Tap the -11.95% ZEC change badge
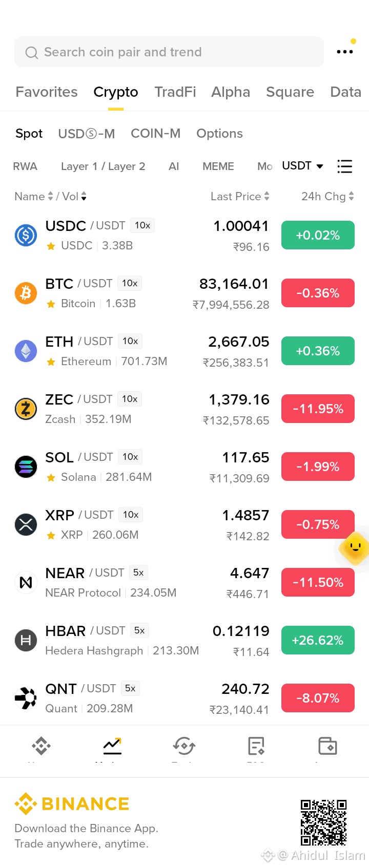Viewport: 369px width, 868px height. point(318,409)
